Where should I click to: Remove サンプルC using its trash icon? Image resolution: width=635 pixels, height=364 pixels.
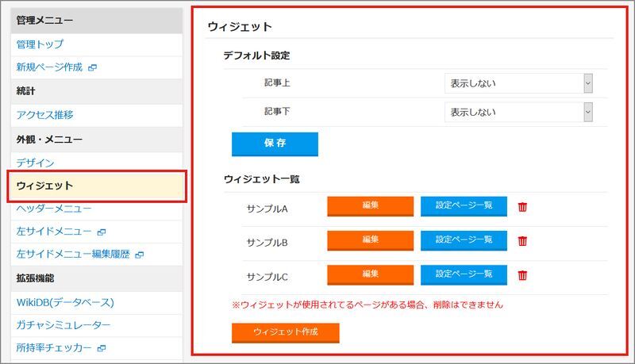click(522, 275)
